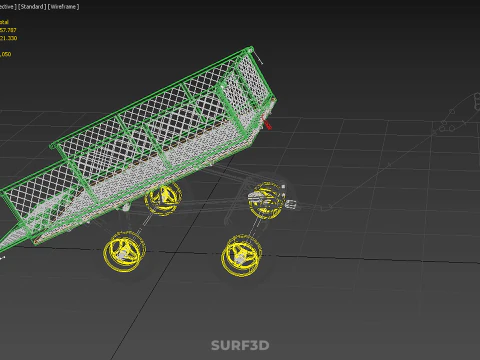Open the [Standard] viewport shading menu
The image size is (480, 360).
click(x=32, y=7)
